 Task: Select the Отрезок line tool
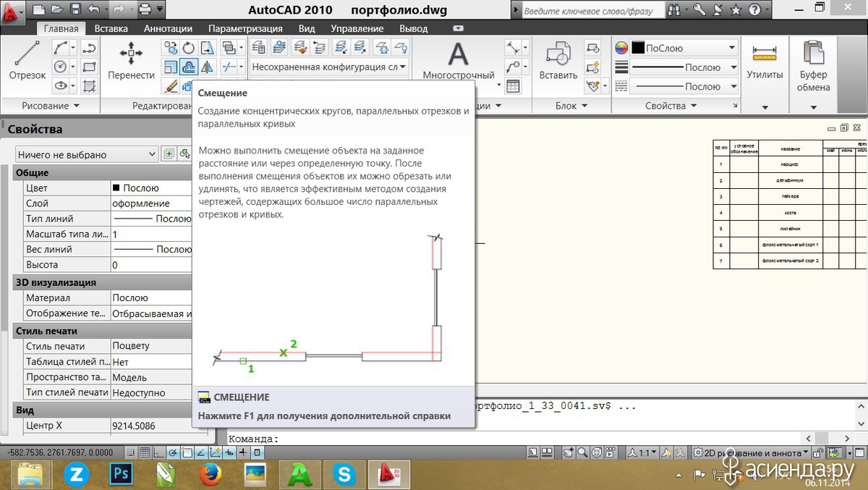click(27, 61)
